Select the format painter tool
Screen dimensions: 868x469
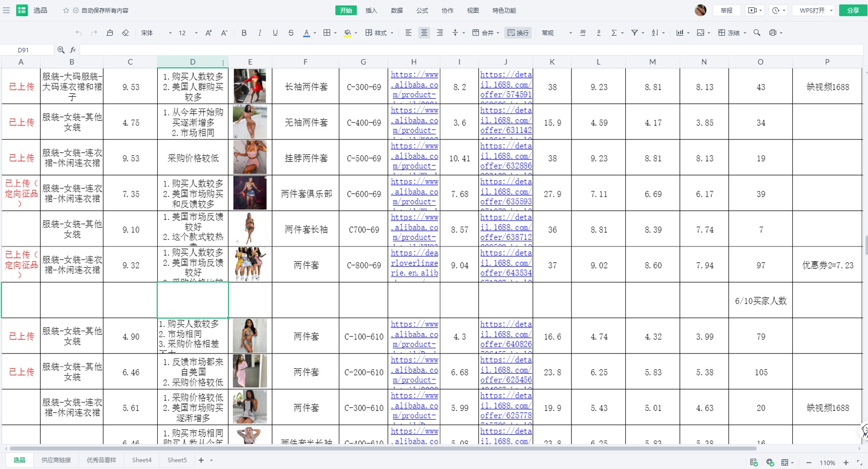110,33
